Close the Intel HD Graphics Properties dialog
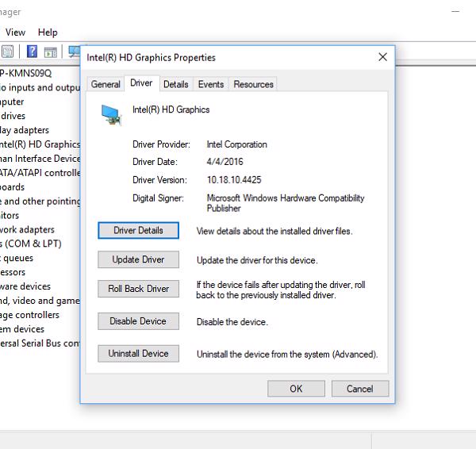 [x=383, y=57]
